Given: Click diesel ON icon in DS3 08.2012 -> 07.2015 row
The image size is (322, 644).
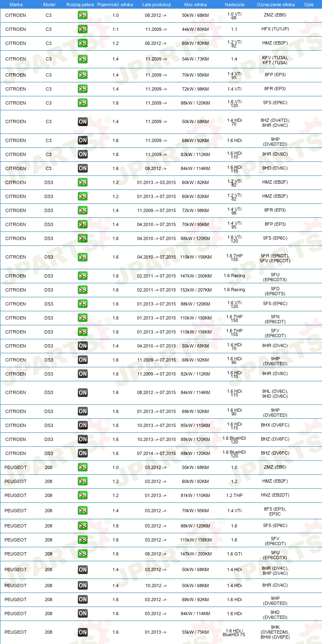Looking at the screenshot, I should tap(83, 392).
